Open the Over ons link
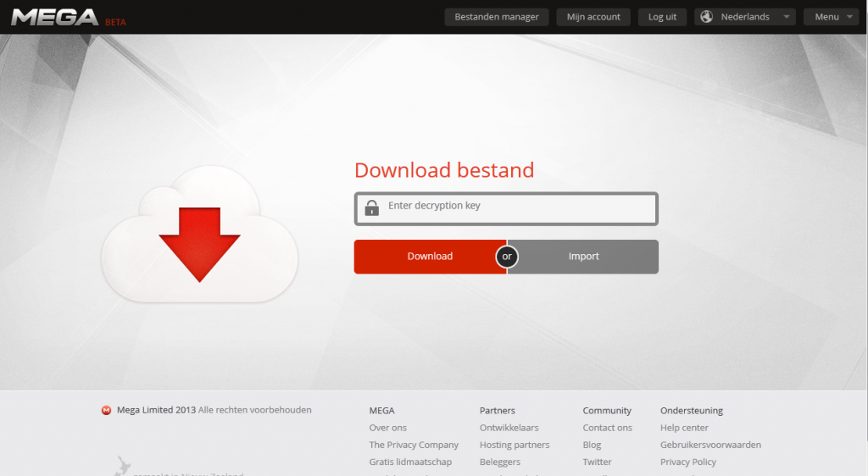868x476 pixels. pyautogui.click(x=387, y=428)
